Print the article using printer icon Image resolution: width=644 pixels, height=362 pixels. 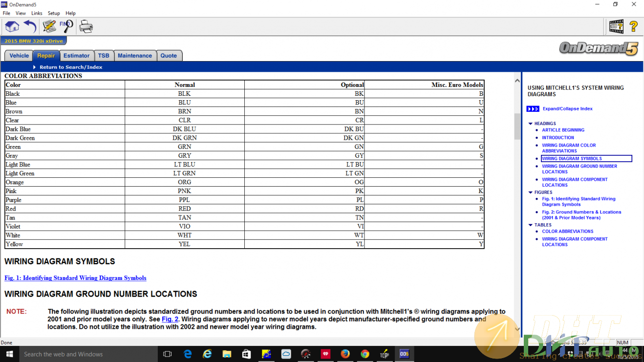point(86,26)
